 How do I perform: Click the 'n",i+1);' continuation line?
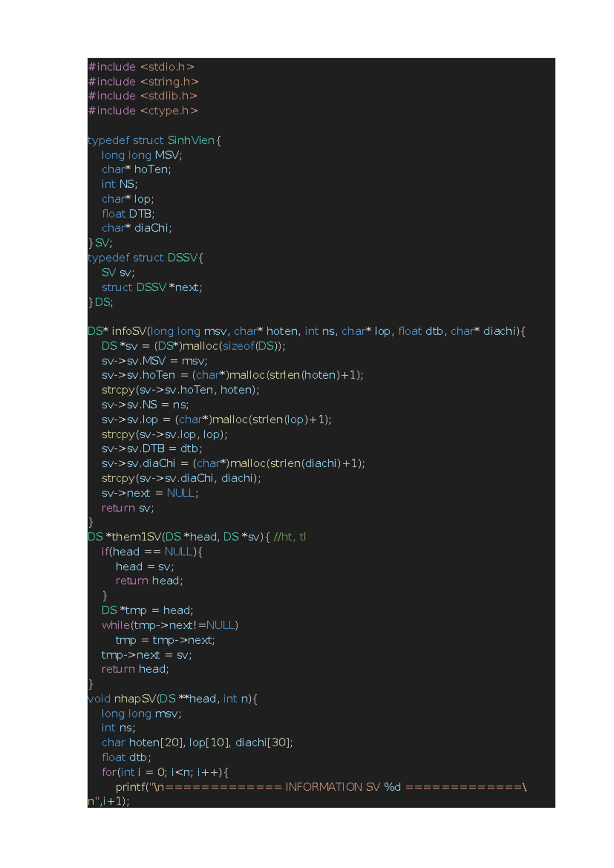click(108, 801)
